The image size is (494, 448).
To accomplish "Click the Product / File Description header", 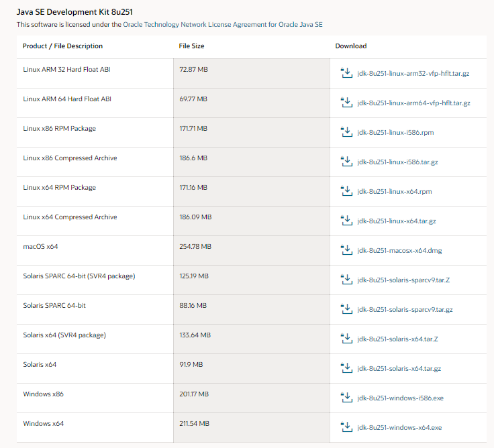I will (x=62, y=46).
